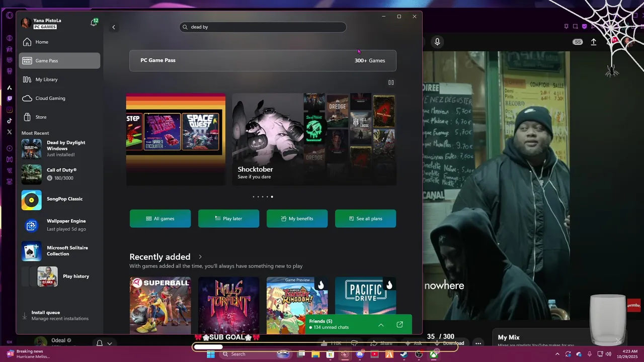Open Install queue manager

click(59, 315)
